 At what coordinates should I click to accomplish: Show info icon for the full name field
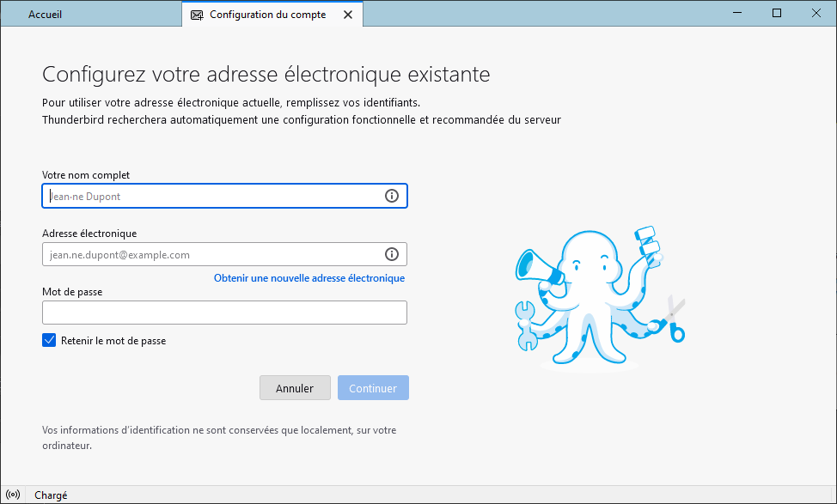coord(392,196)
